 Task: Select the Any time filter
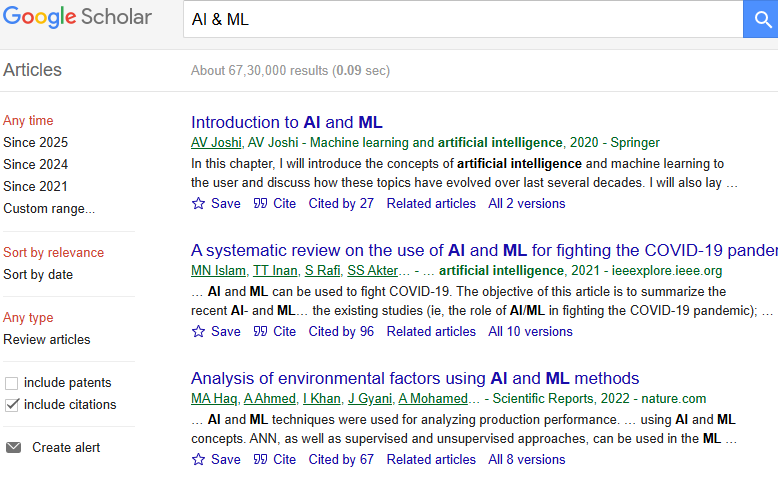[x=28, y=121]
